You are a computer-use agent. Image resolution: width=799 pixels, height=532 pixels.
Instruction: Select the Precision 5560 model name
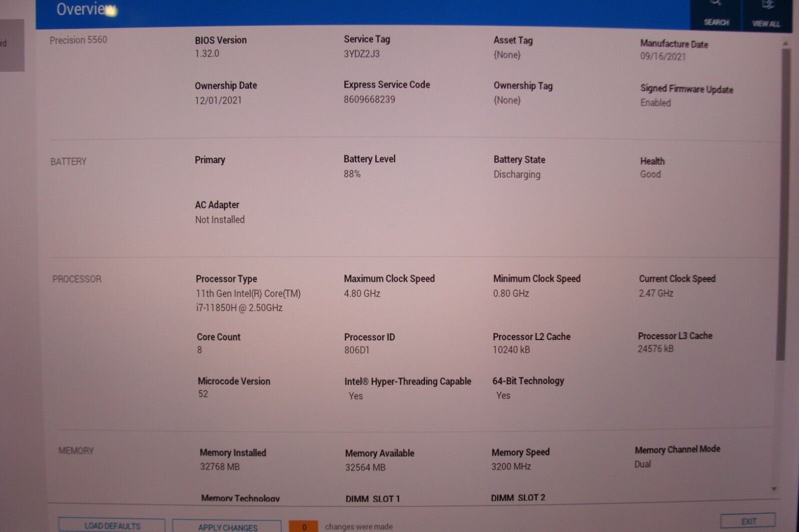78,40
